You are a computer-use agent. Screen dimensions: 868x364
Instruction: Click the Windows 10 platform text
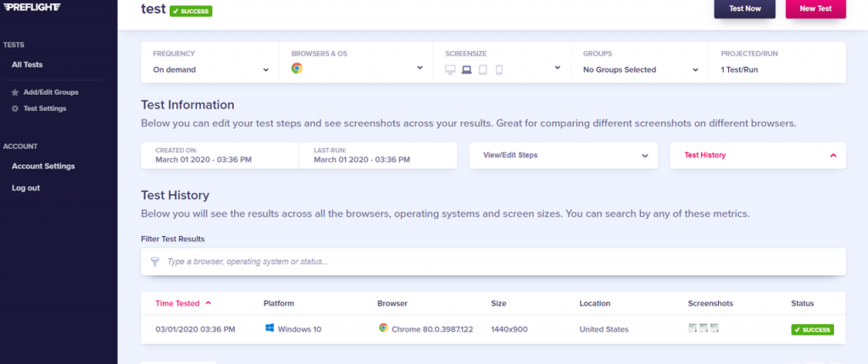(299, 329)
